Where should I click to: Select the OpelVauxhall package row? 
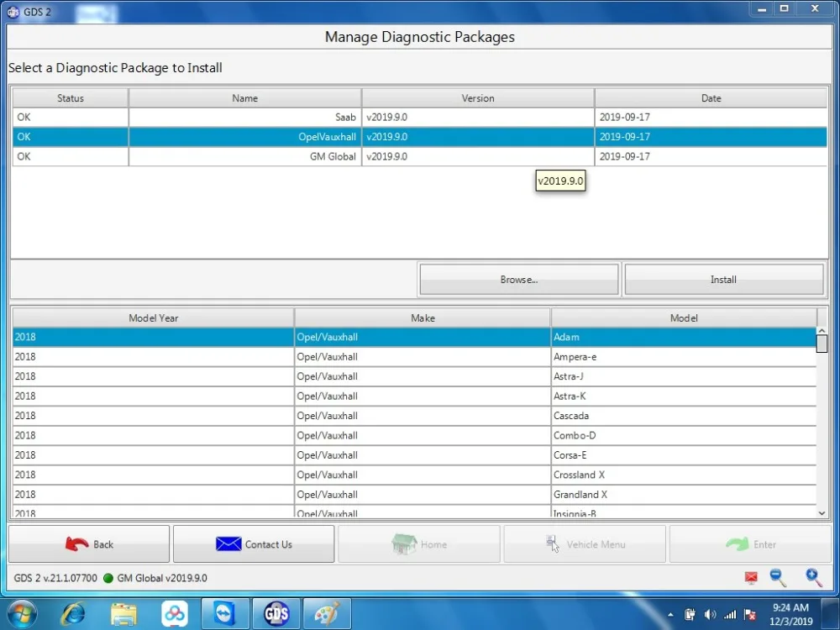point(419,137)
